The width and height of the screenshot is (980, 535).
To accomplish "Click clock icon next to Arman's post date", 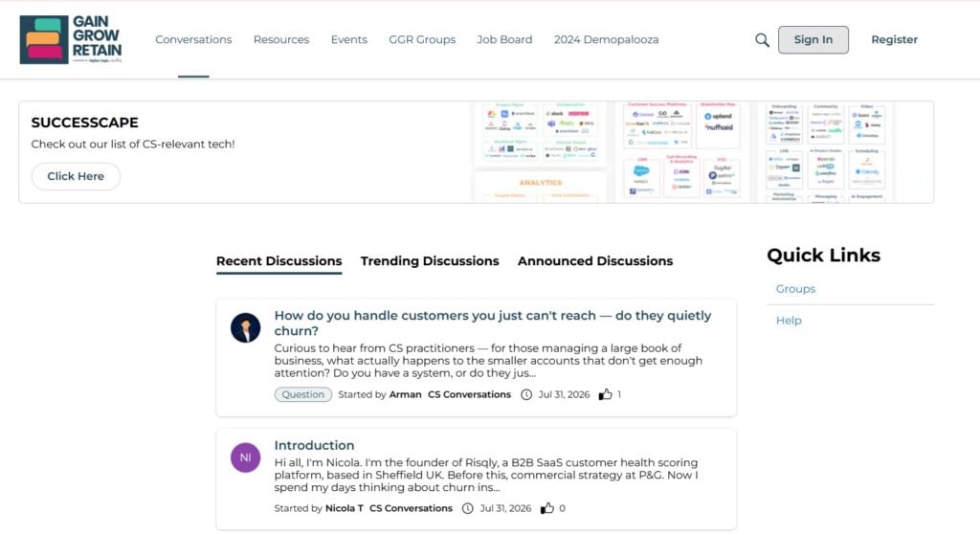I will point(526,394).
